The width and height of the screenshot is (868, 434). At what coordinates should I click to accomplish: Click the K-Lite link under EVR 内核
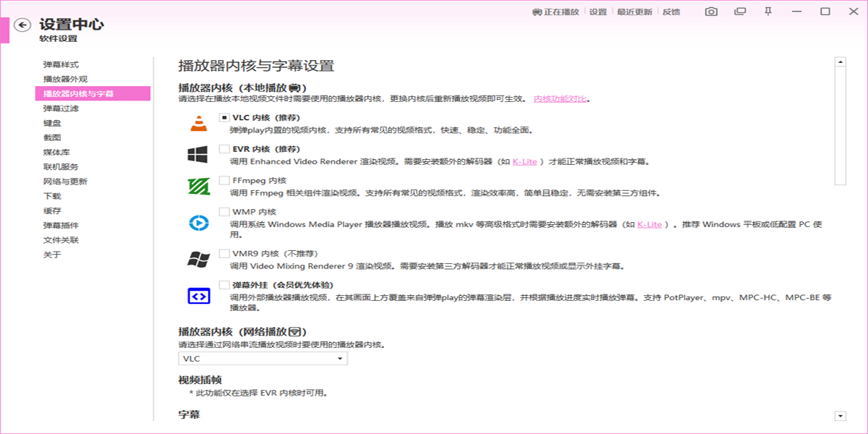524,162
